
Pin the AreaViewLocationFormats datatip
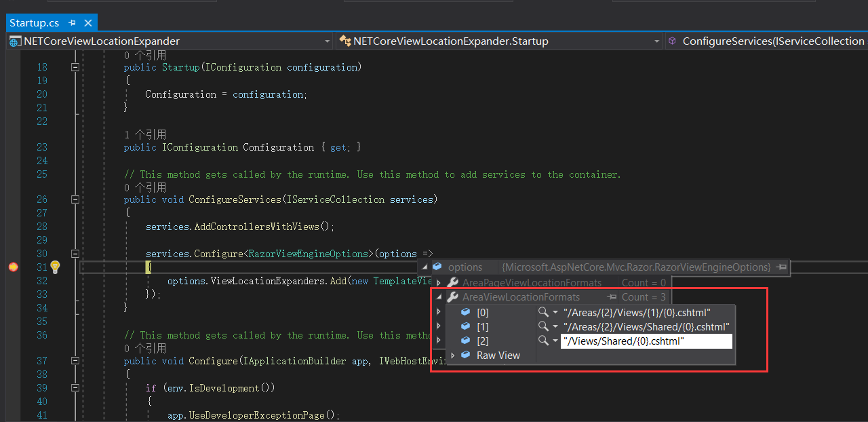click(x=612, y=297)
